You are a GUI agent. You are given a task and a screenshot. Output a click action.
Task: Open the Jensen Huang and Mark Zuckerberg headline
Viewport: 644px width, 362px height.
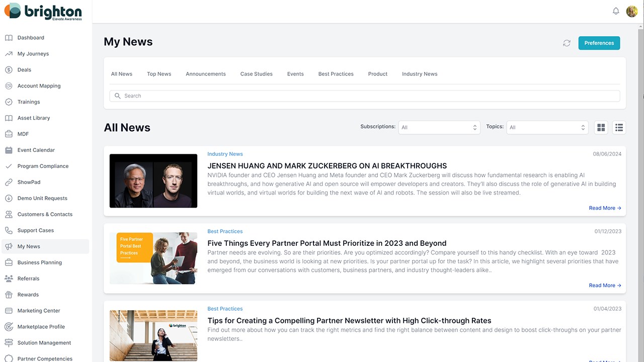coord(327,166)
